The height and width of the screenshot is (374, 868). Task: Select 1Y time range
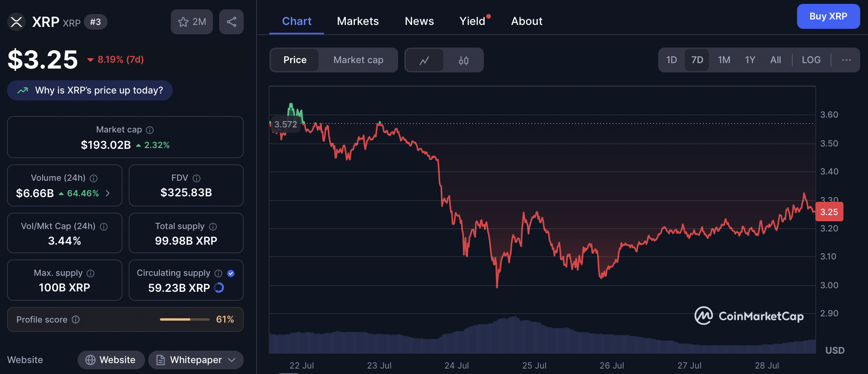pyautogui.click(x=750, y=60)
